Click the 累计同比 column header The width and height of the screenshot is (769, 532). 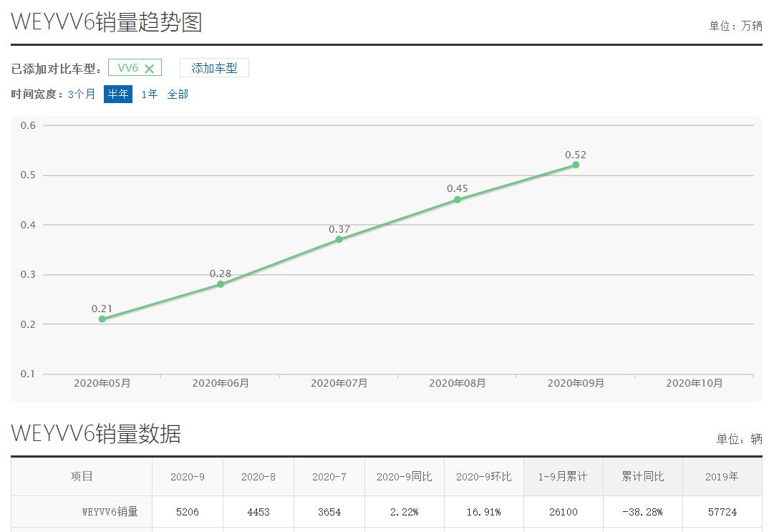point(642,477)
